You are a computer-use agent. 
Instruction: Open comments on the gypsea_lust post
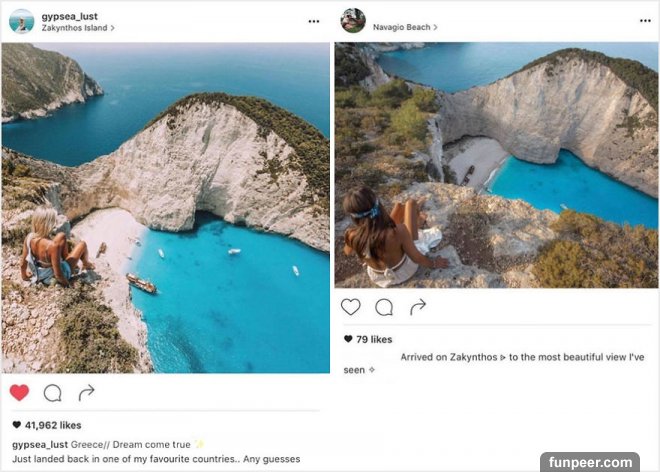(53, 393)
